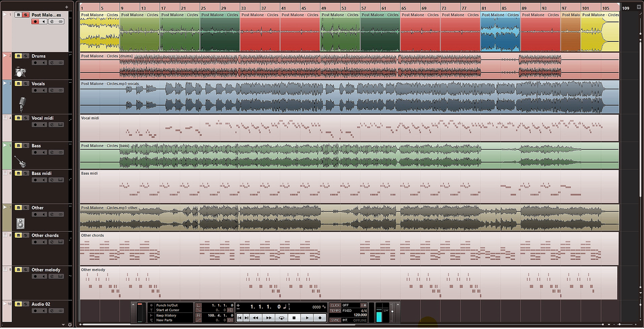Click the 4/4 time signature value
The height and width of the screenshot is (329, 644).
364,310
